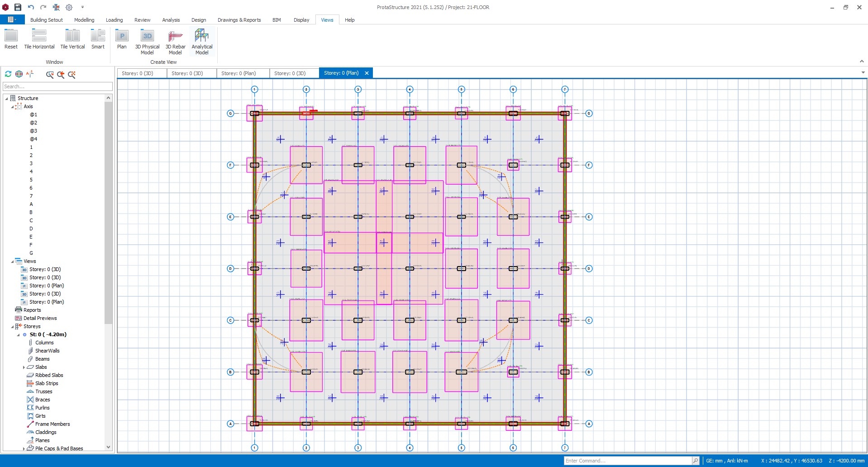The width and height of the screenshot is (868, 467).
Task: Select Columns under St: 0 storey
Action: (44, 343)
